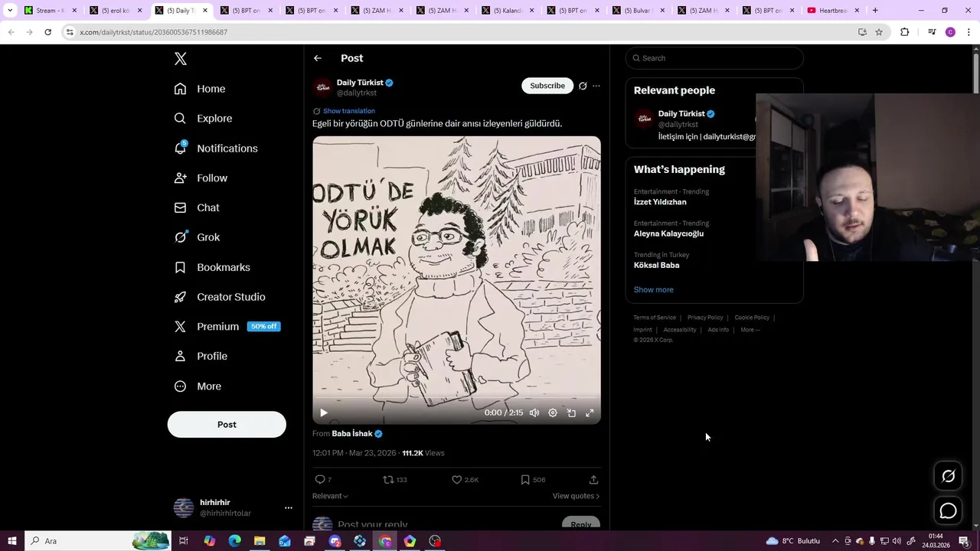Open View quotes link
The height and width of the screenshot is (551, 980).
576,496
